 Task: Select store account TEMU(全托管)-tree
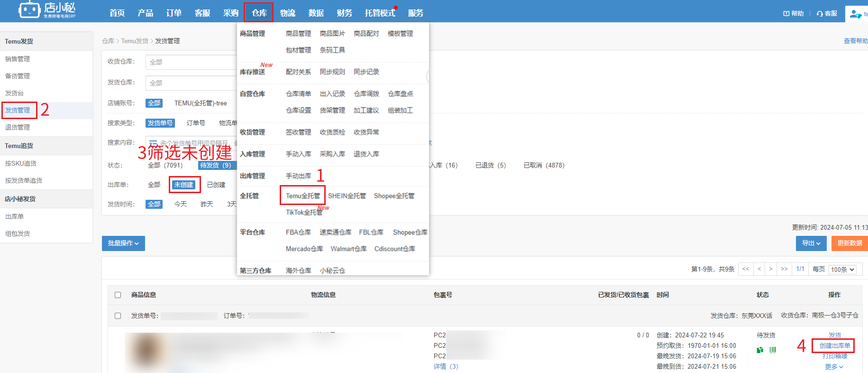pyautogui.click(x=201, y=103)
